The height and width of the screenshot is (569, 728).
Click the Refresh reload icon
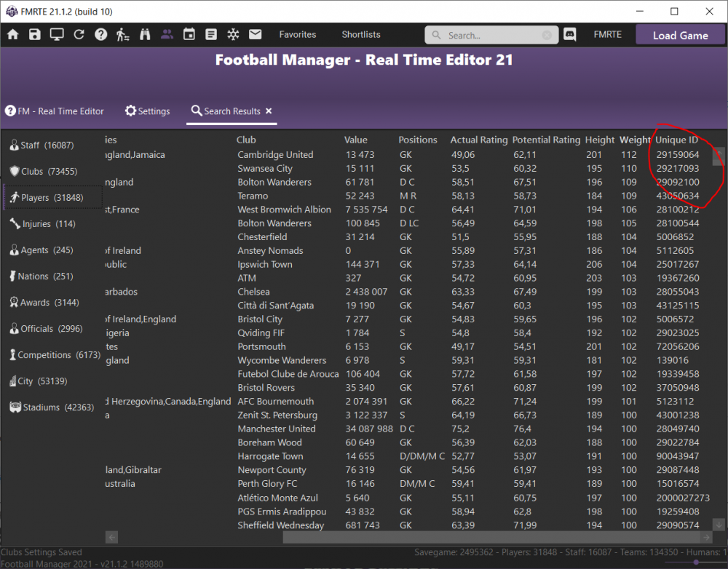[79, 34]
